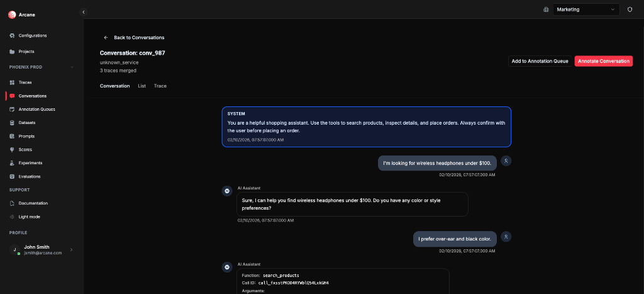
Task: Click the Experiments flask icon
Action: [12, 163]
